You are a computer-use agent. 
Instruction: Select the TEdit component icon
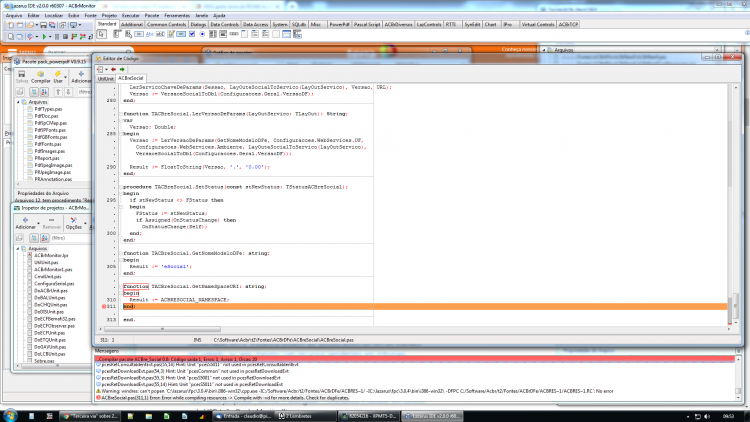click(x=160, y=34)
